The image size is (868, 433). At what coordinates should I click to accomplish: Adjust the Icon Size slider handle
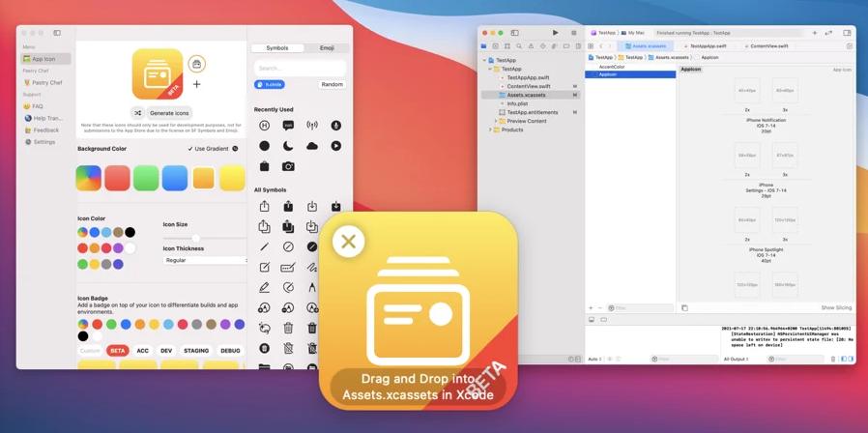pyautogui.click(x=195, y=238)
